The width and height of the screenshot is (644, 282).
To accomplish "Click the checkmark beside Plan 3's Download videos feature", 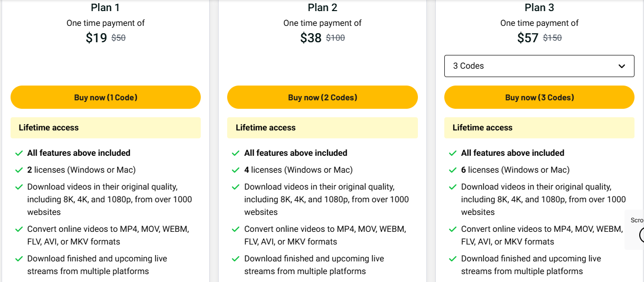I will [x=453, y=187].
